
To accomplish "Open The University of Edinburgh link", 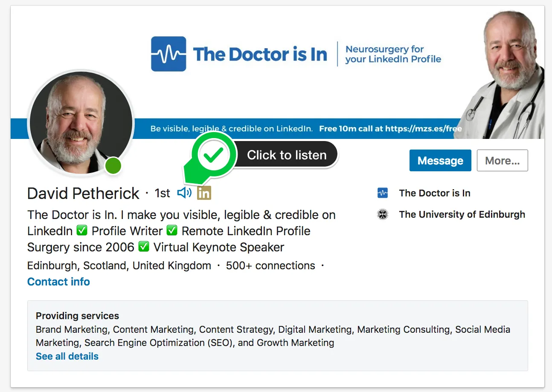I will click(x=462, y=214).
